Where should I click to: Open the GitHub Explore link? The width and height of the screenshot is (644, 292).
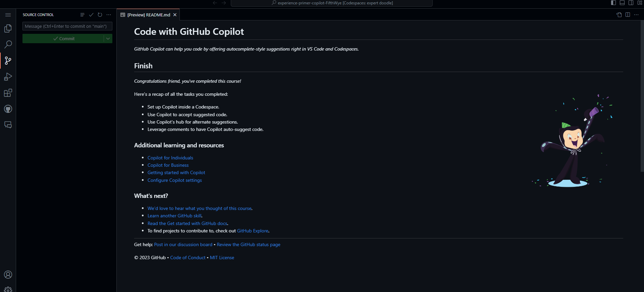pyautogui.click(x=253, y=231)
